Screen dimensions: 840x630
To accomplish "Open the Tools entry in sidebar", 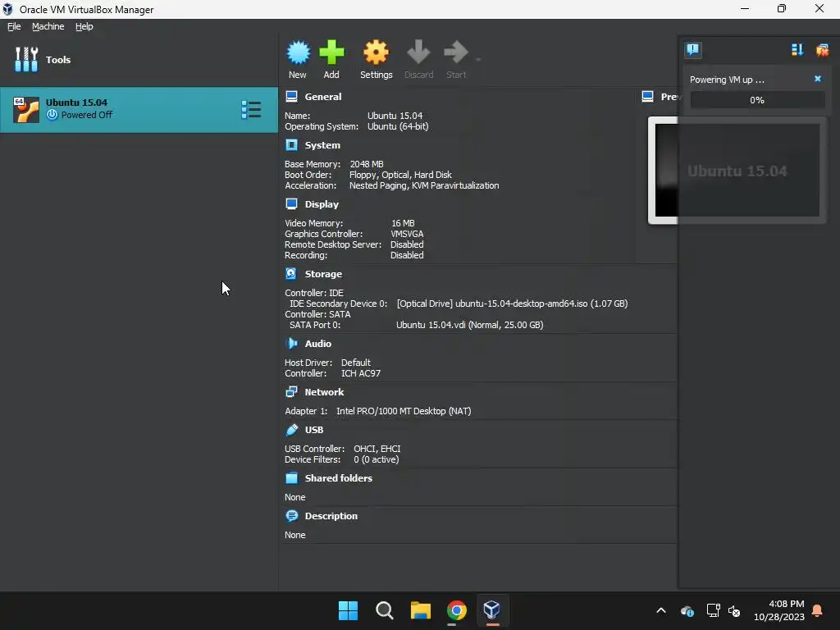I will 139,59.
